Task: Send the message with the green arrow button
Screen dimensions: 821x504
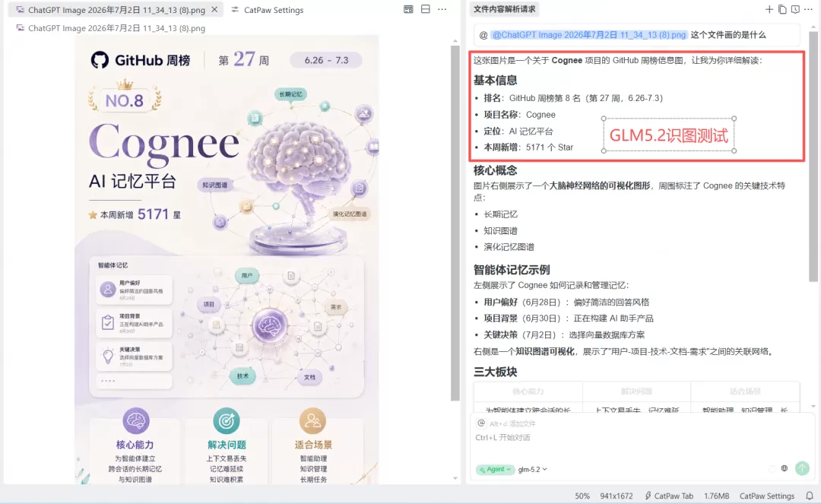Action: pyautogui.click(x=802, y=468)
